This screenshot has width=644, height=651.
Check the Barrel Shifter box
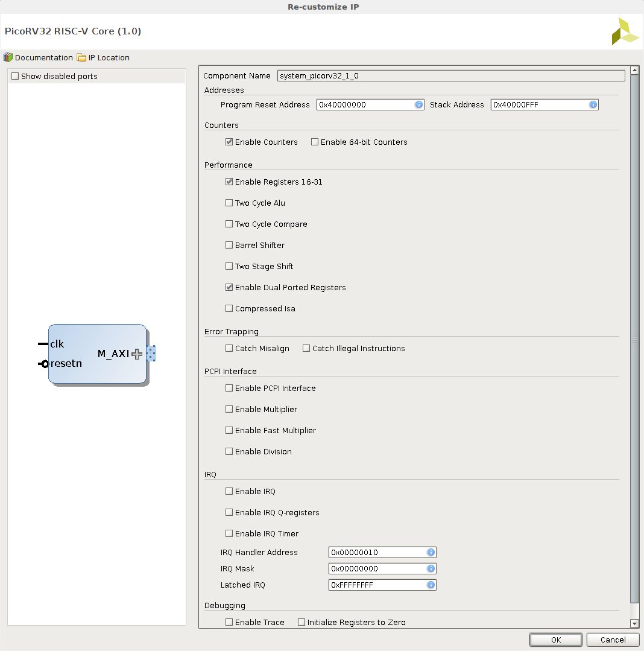click(x=229, y=246)
